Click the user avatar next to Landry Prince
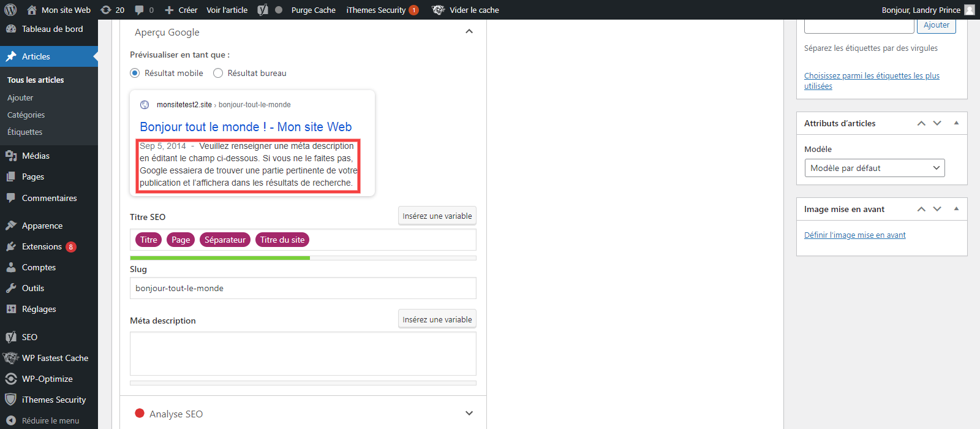Viewport: 980px width, 429px height. pos(970,10)
